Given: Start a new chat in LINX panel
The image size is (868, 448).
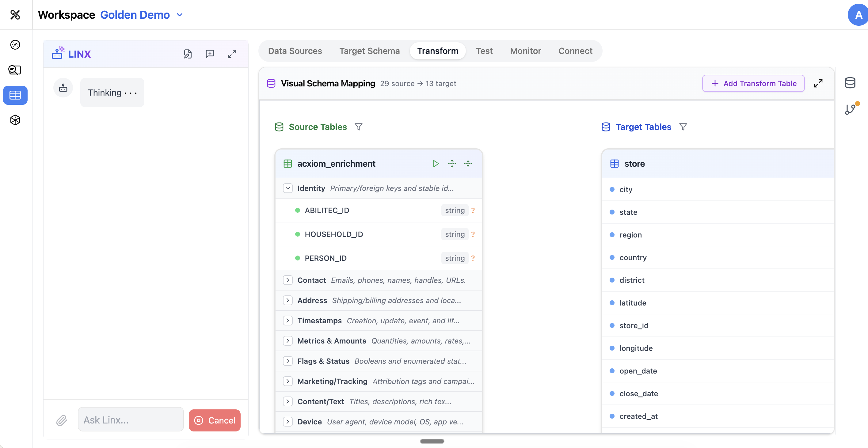Looking at the screenshot, I should click(x=210, y=54).
